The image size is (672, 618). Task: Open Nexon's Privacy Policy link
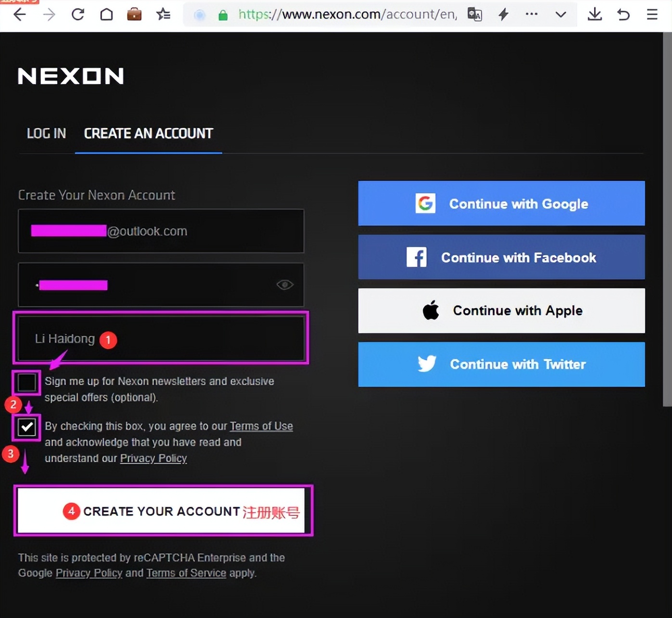click(x=154, y=458)
